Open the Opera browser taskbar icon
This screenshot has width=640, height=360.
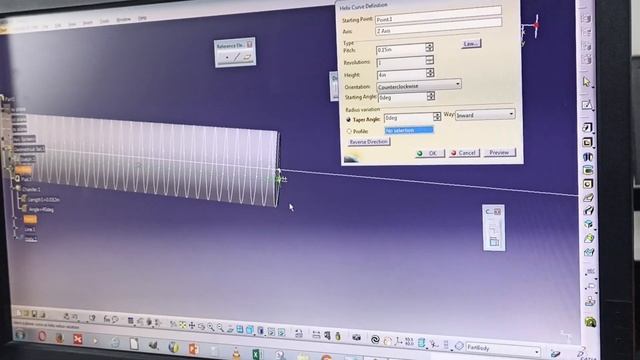click(x=42, y=336)
